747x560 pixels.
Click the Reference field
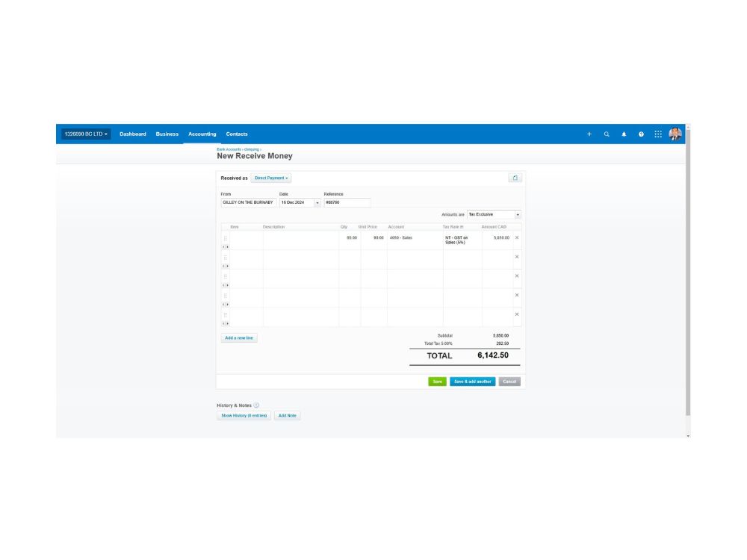coord(347,203)
